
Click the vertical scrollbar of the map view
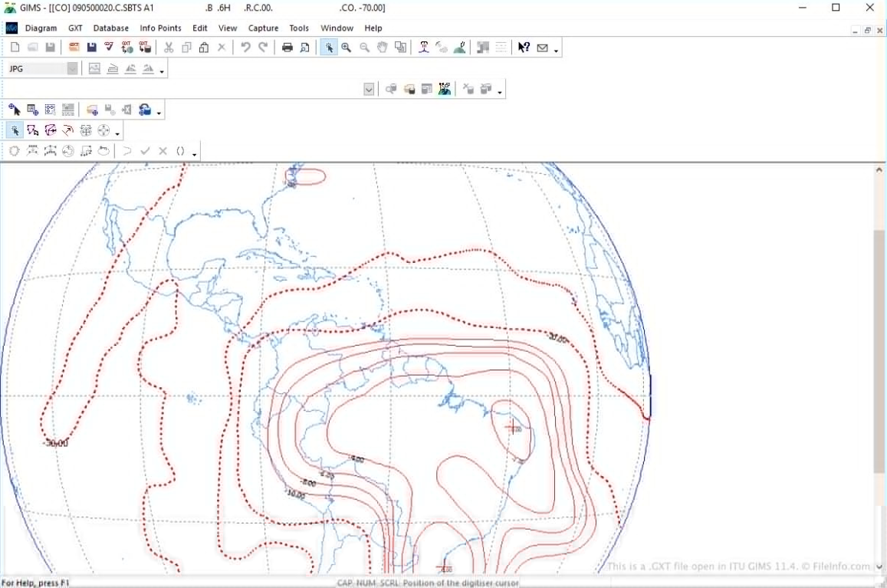pos(879,350)
